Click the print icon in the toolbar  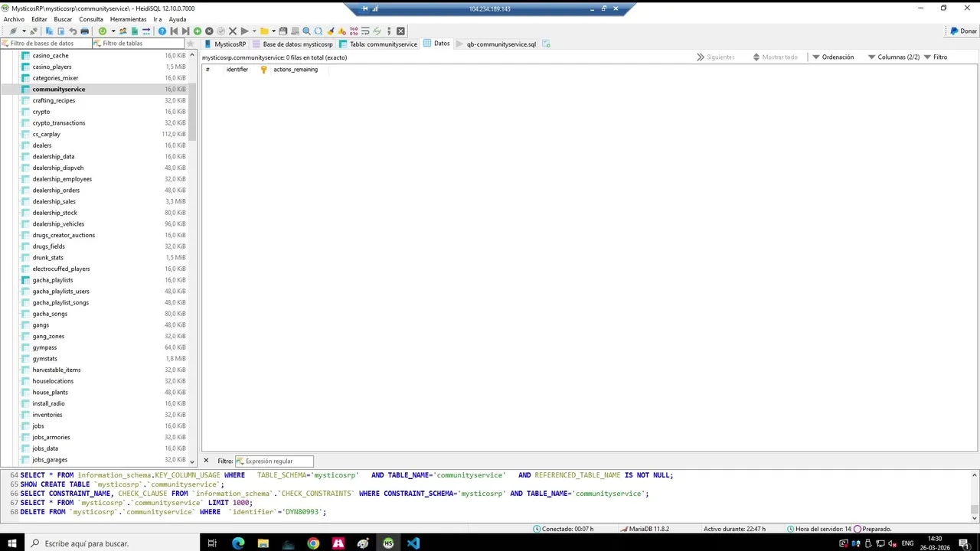click(x=84, y=31)
